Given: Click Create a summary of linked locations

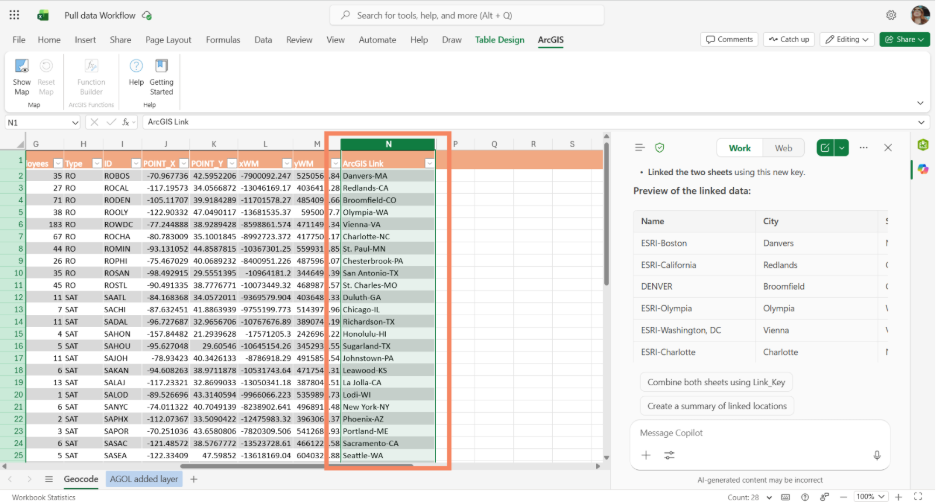Looking at the screenshot, I should tap(717, 406).
